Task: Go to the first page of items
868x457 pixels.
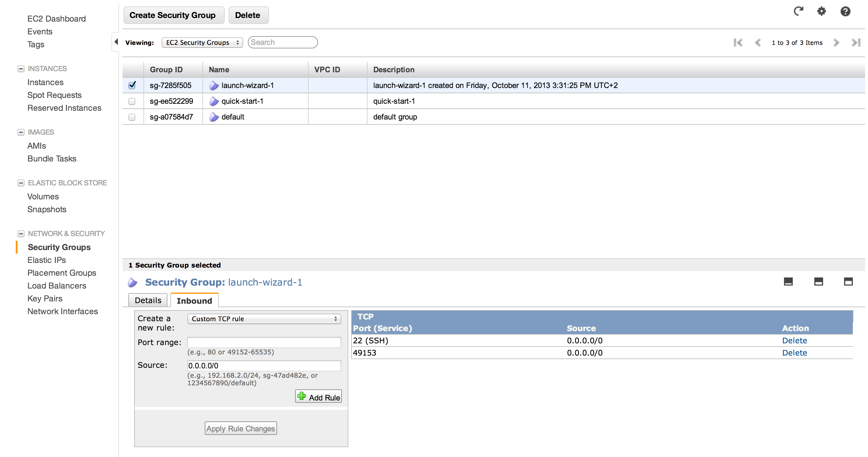Action: (738, 43)
